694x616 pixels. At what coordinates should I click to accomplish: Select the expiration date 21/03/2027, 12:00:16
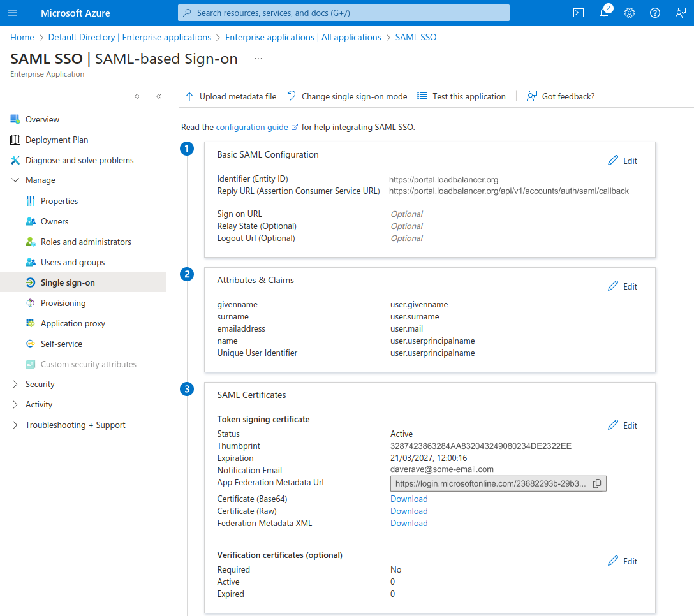tap(429, 458)
